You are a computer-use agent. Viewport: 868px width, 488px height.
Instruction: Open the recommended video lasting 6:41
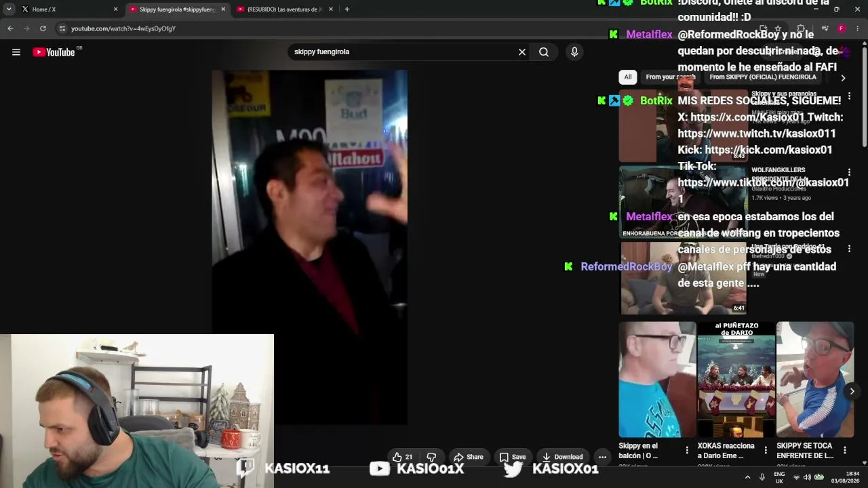(x=684, y=278)
